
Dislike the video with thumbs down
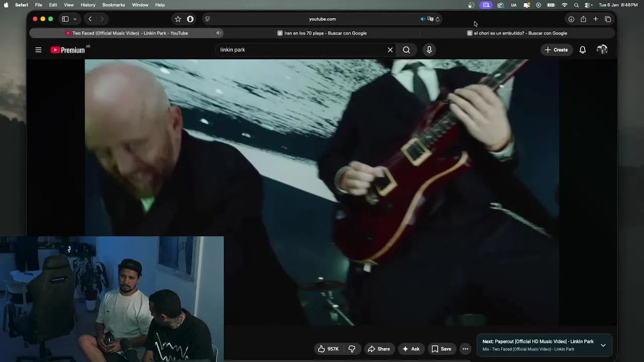[352, 349]
